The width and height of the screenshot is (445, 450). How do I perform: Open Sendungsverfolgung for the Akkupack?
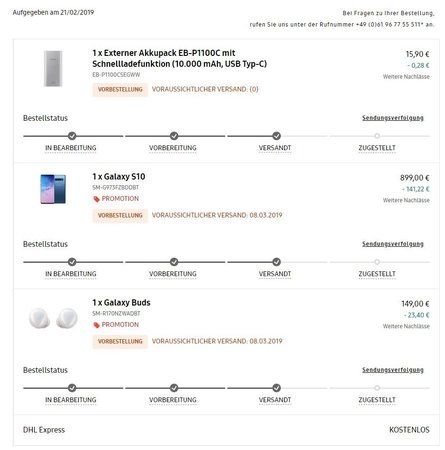tap(393, 118)
